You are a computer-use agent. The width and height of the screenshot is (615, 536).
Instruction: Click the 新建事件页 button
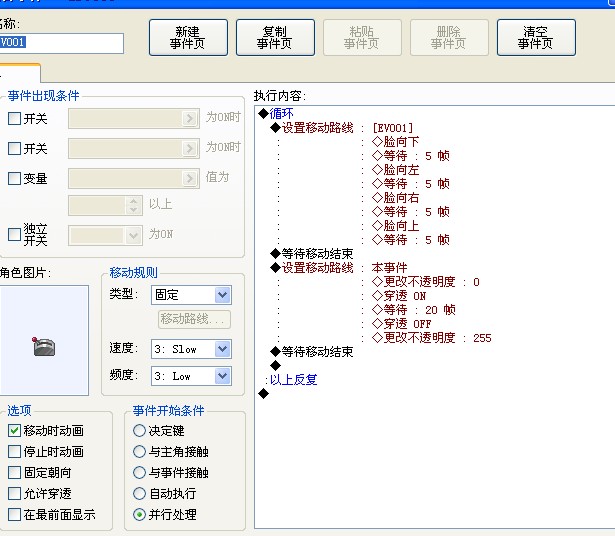tap(188, 38)
